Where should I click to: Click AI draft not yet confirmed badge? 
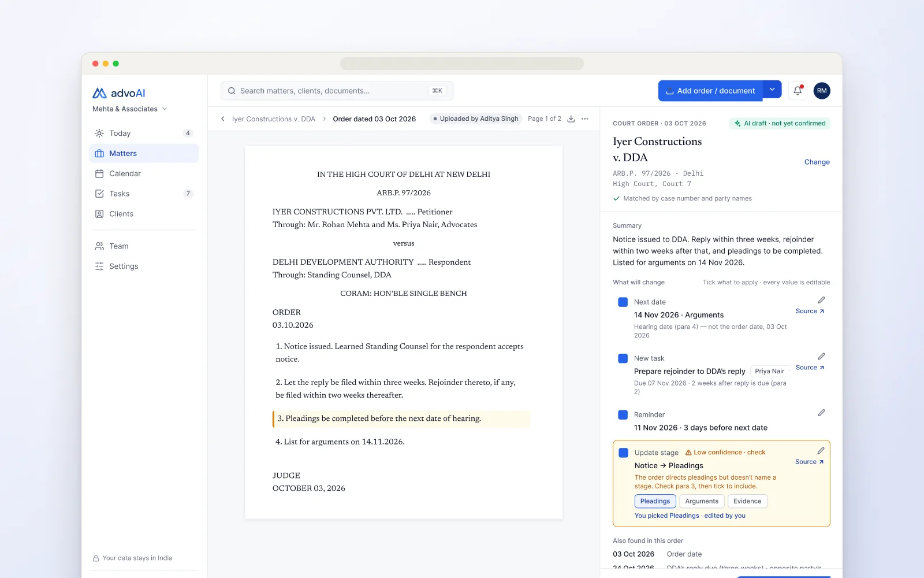coord(780,123)
